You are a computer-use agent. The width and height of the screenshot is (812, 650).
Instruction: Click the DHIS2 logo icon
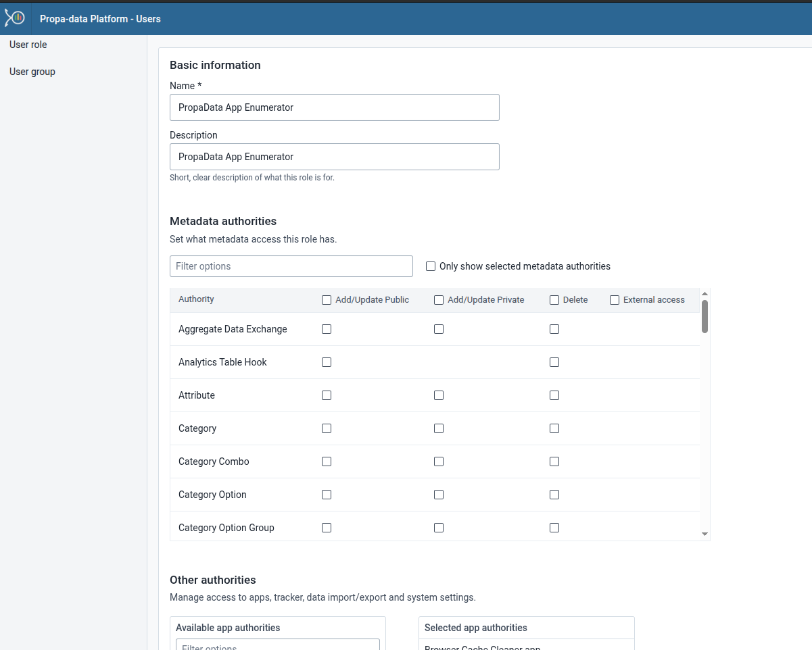[x=14, y=18]
